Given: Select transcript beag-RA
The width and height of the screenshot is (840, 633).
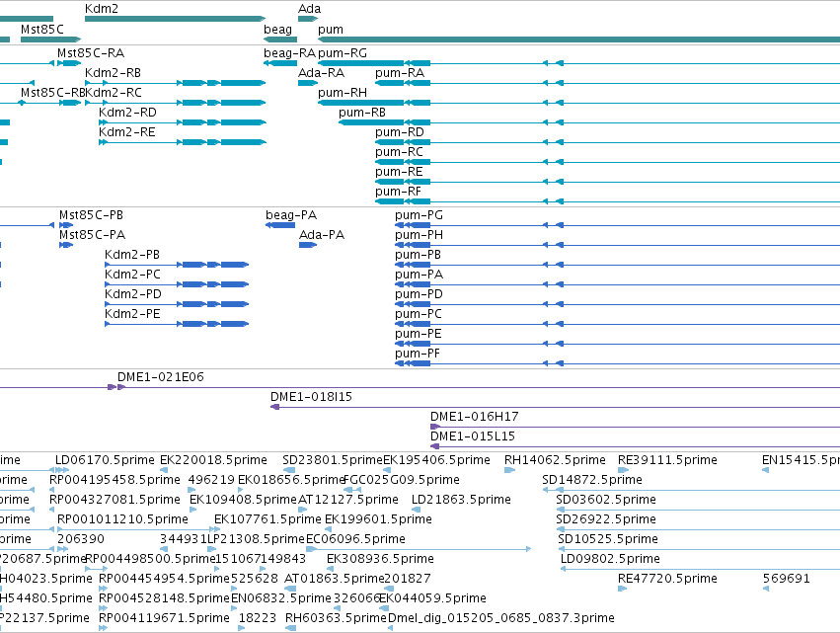Looking at the screenshot, I should point(289,53).
